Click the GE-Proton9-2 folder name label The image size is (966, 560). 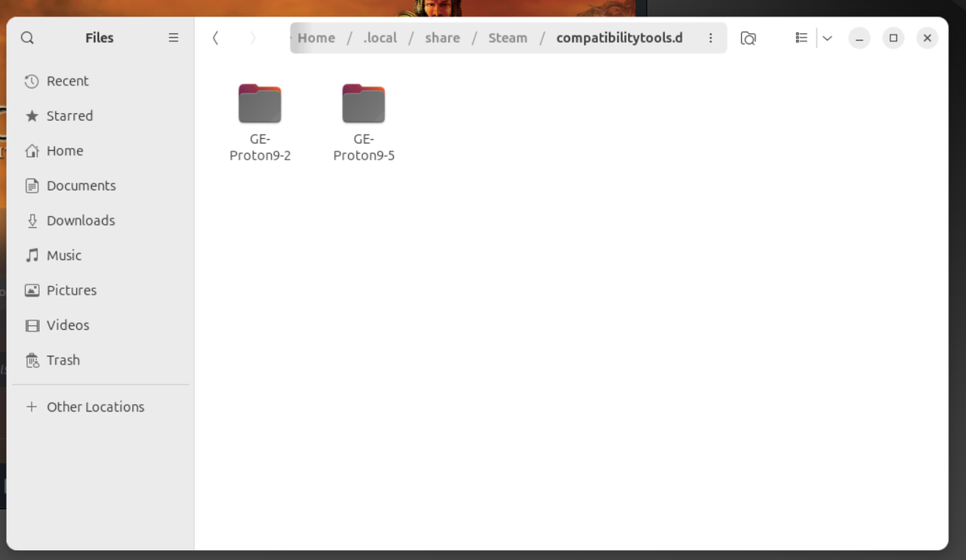pyautogui.click(x=260, y=147)
